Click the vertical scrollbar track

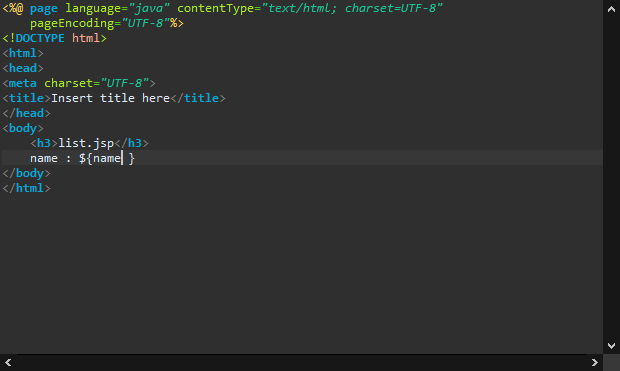[611, 178]
